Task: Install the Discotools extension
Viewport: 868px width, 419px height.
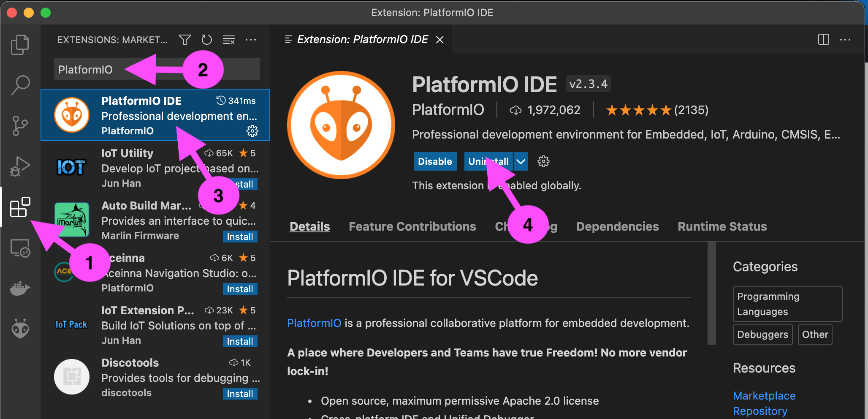Action: click(x=240, y=394)
